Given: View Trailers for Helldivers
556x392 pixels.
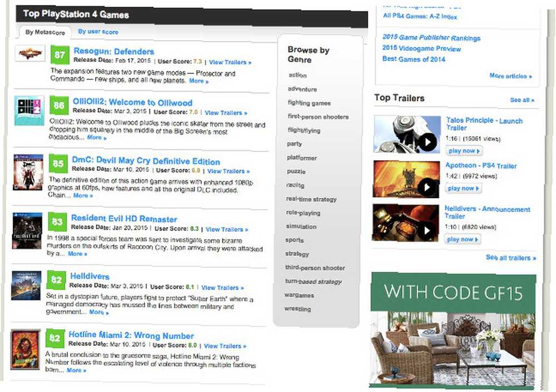Looking at the screenshot, I should point(222,287).
